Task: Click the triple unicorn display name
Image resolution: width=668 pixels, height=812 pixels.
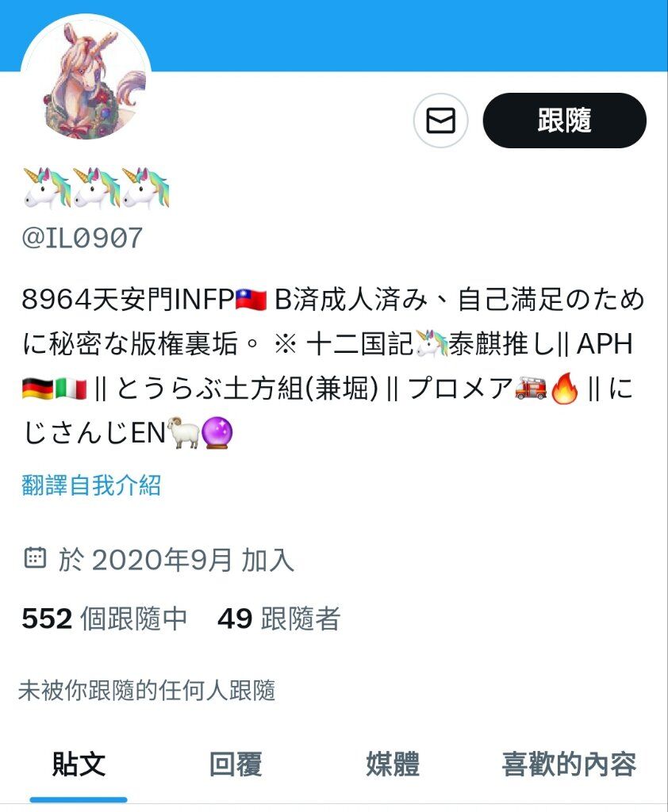Action: click(x=96, y=188)
